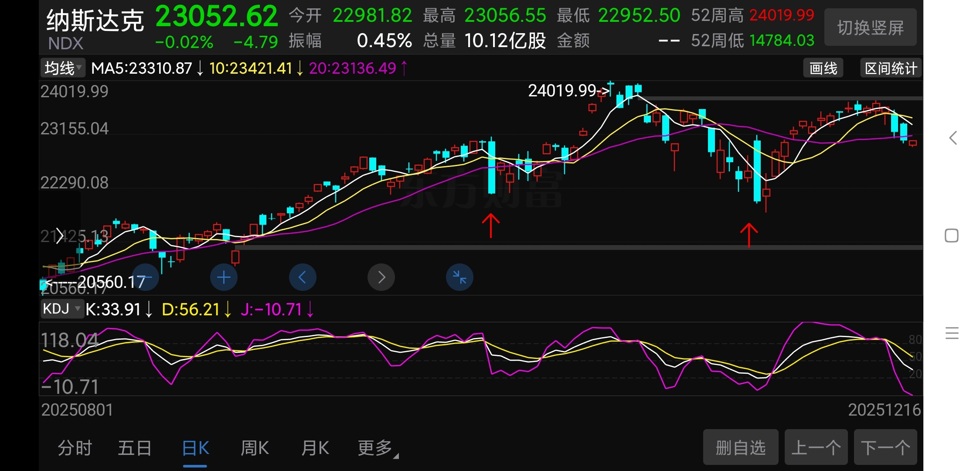Switch to 分时 tab
The height and width of the screenshot is (471, 980).
[75, 448]
